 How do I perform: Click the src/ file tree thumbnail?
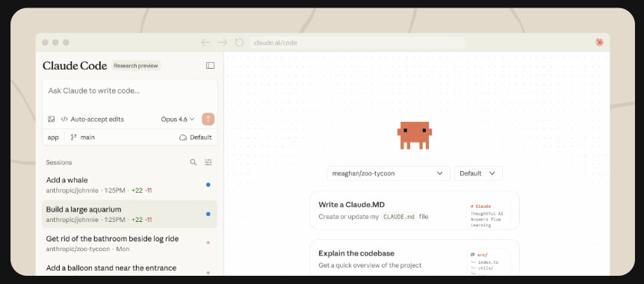pyautogui.click(x=489, y=262)
